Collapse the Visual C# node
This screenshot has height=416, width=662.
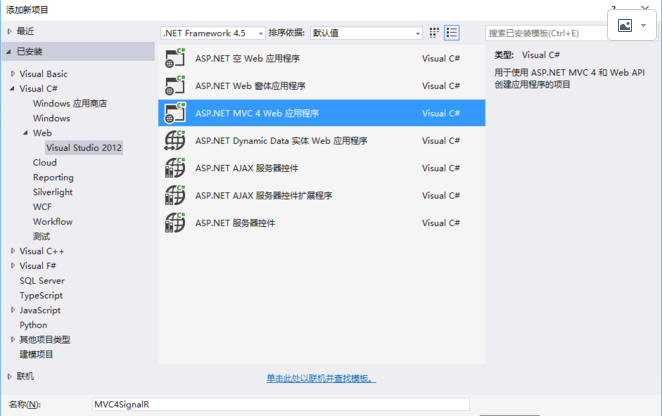(12, 89)
